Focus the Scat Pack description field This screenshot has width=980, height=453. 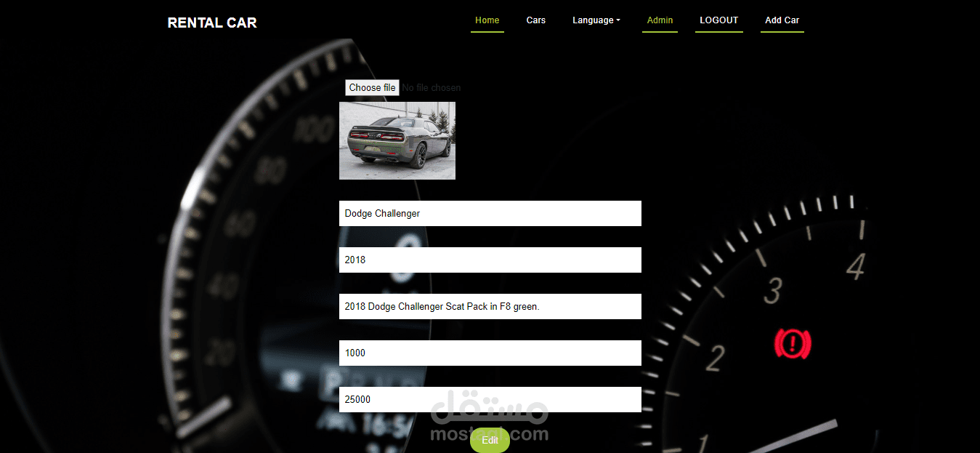coord(490,306)
